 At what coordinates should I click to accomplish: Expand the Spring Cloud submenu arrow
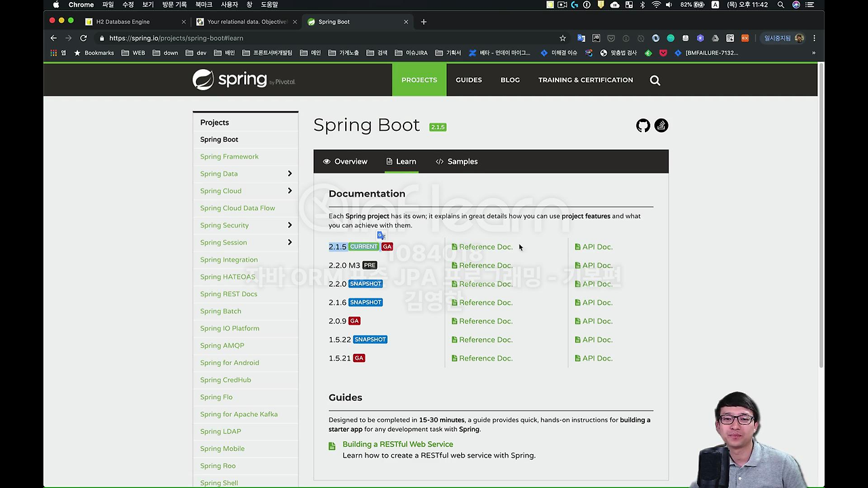point(290,191)
